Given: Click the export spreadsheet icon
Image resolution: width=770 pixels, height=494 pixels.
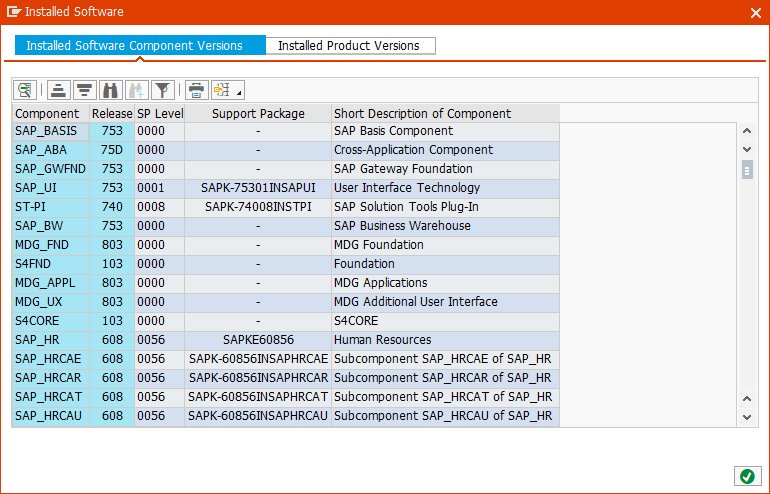Looking at the screenshot, I should click(221, 90).
